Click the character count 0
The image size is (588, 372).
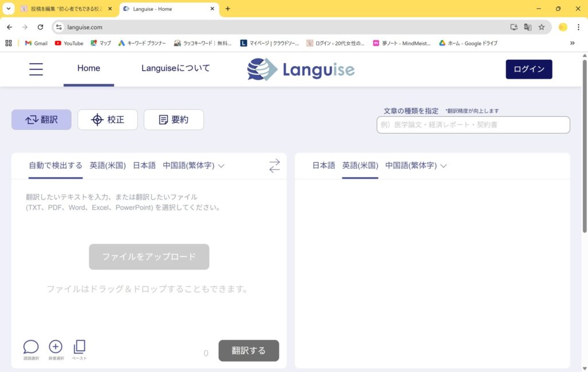[206, 353]
